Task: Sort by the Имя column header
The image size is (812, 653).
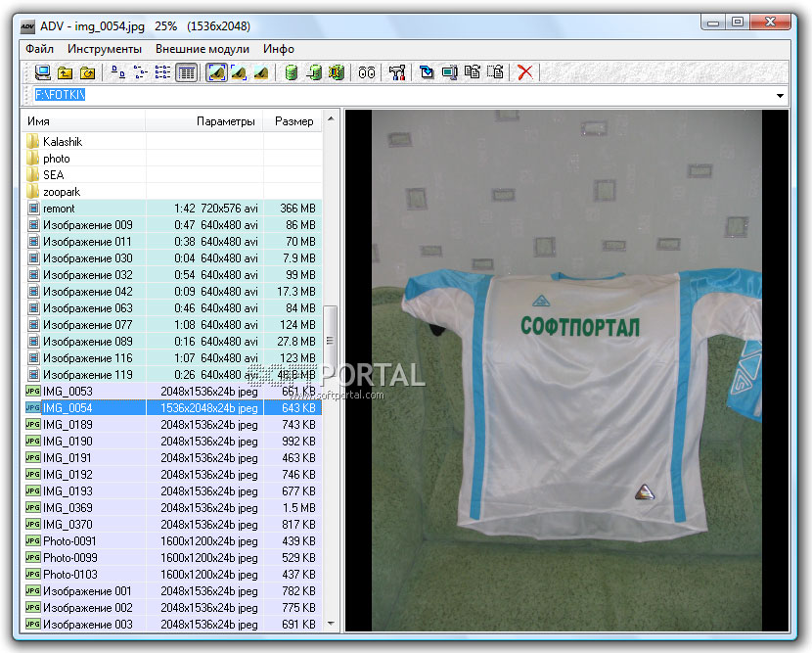Action: click(83, 121)
